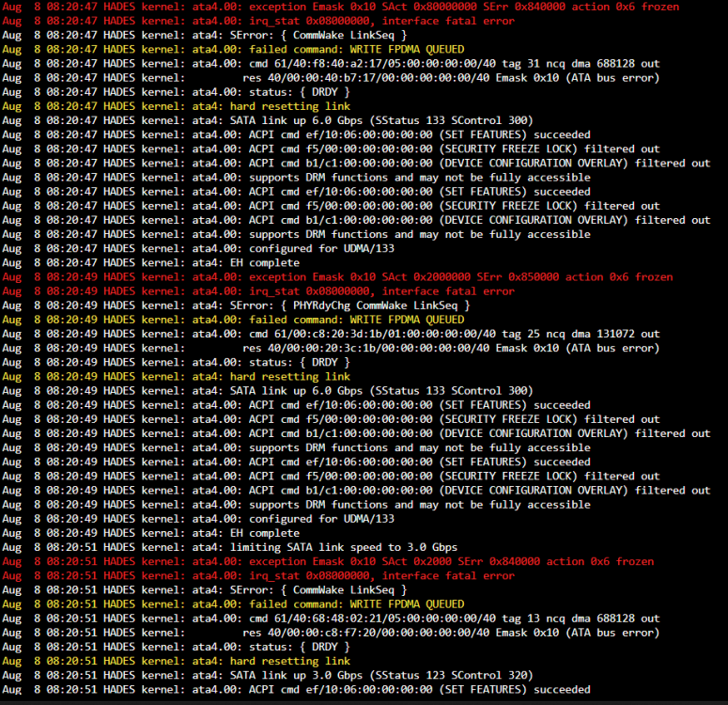Select the 08:20:51 ACPI SET FEATURES succeeded line
The height and width of the screenshot is (705, 728).
point(296,690)
